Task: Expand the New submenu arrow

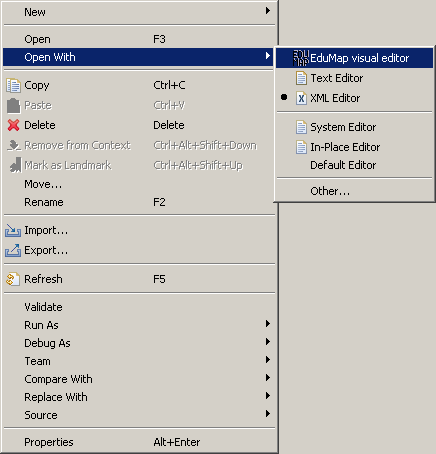Action: point(268,11)
